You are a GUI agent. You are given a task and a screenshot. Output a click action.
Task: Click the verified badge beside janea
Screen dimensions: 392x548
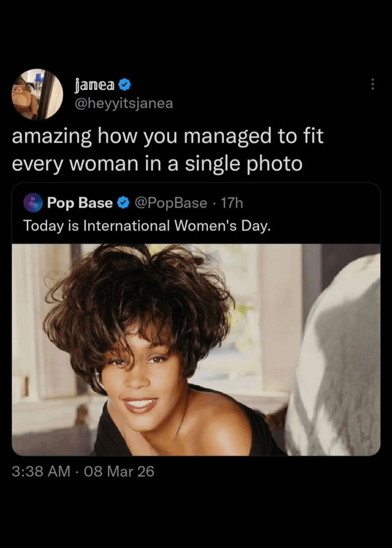(125, 85)
